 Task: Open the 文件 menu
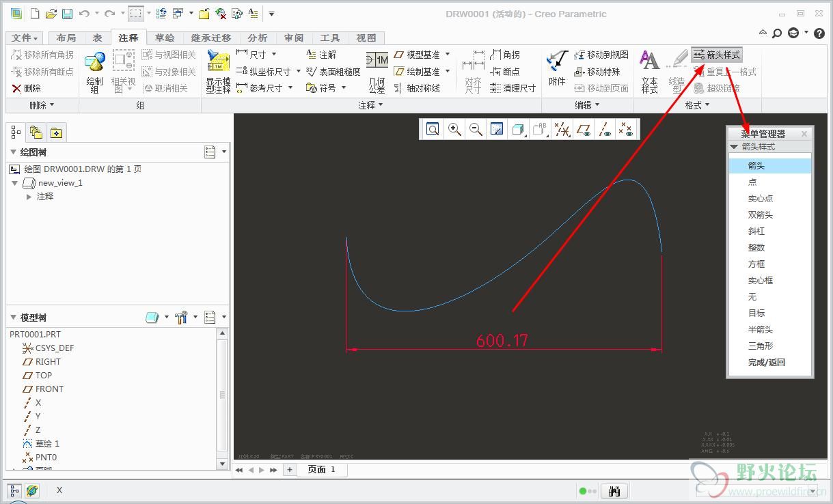pos(25,38)
